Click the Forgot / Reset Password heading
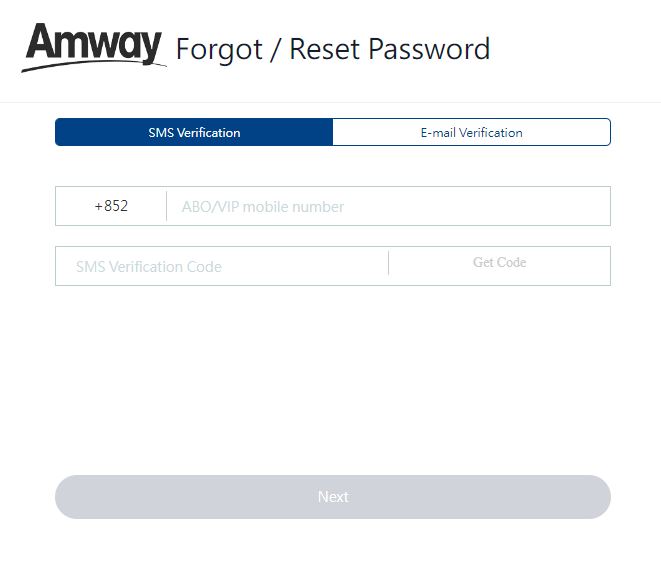Viewport: 661px width, 563px height. [x=333, y=49]
